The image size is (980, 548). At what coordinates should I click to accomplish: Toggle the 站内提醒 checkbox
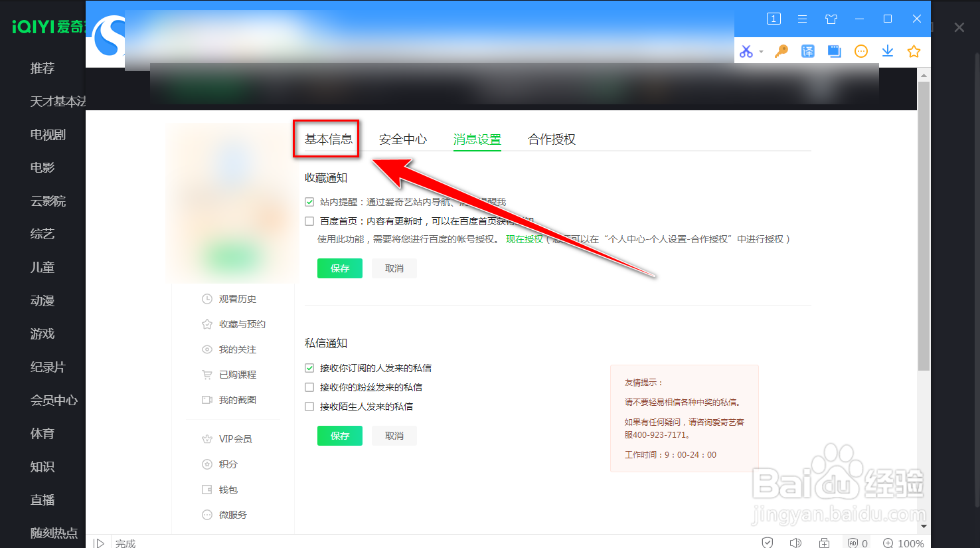pyautogui.click(x=309, y=202)
